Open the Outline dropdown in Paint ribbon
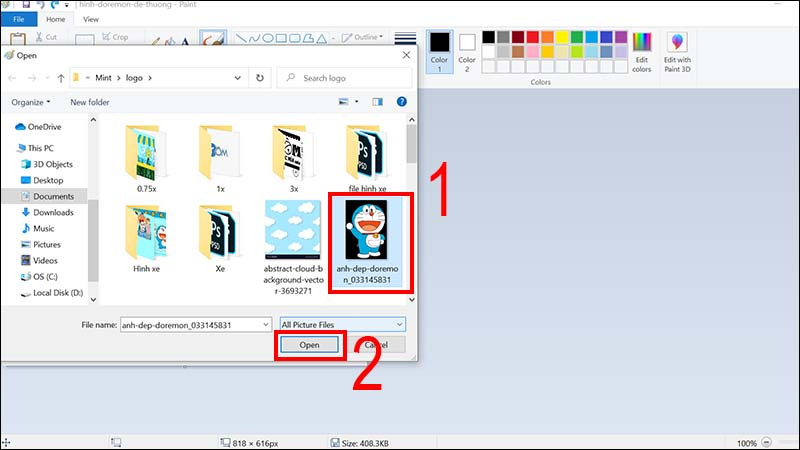This screenshot has width=800, height=450. (x=362, y=37)
